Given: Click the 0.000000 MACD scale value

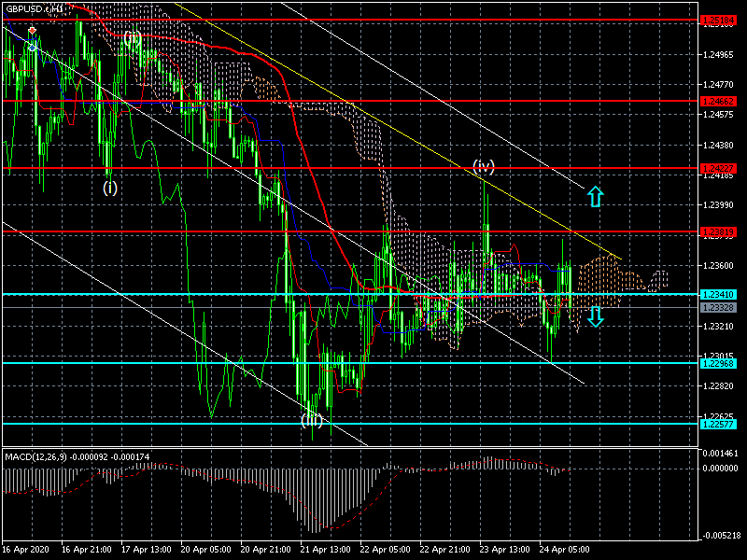Looking at the screenshot, I should coord(720,469).
